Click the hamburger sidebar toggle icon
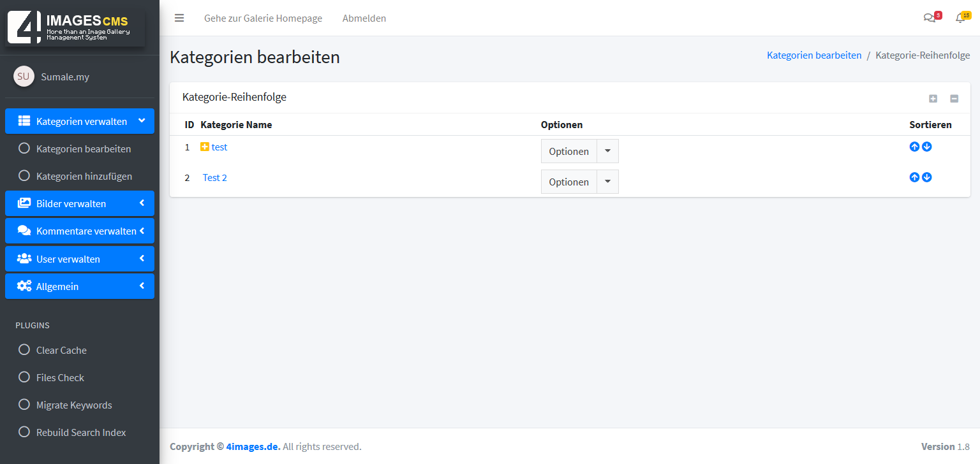This screenshot has width=980, height=464. [x=179, y=18]
